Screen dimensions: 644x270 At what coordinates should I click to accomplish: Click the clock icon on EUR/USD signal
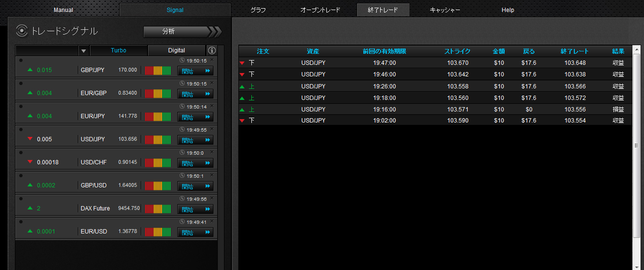coord(182,222)
